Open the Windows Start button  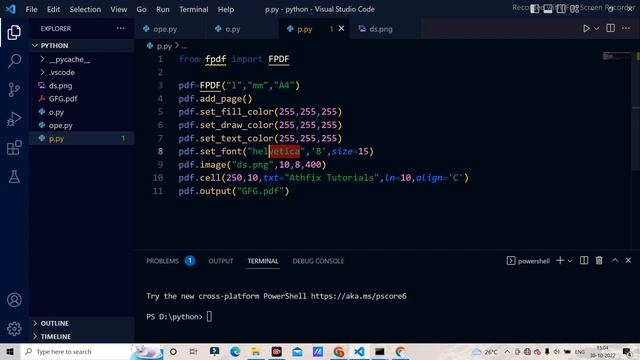[x=10, y=351]
